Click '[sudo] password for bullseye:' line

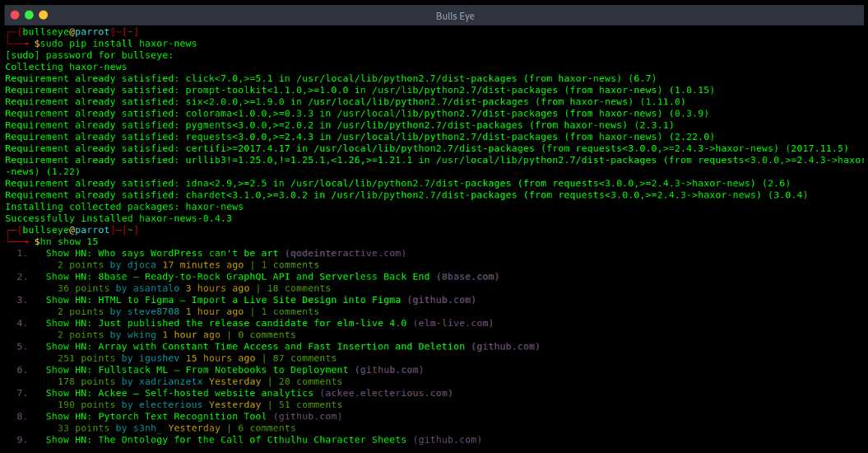point(89,55)
